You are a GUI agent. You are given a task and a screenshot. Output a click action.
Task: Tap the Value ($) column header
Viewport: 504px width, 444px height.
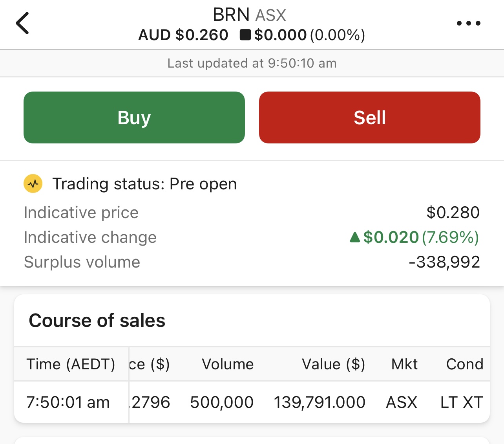point(333,364)
